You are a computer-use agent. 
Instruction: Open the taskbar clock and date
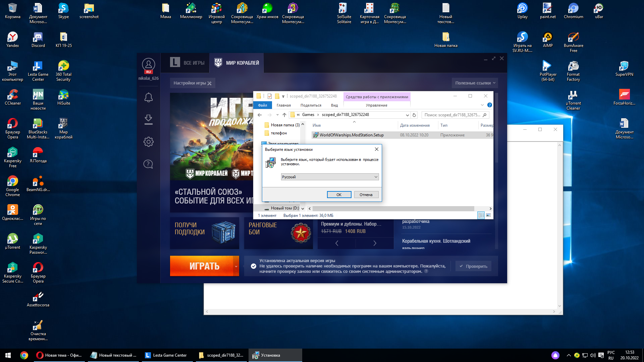click(x=629, y=355)
